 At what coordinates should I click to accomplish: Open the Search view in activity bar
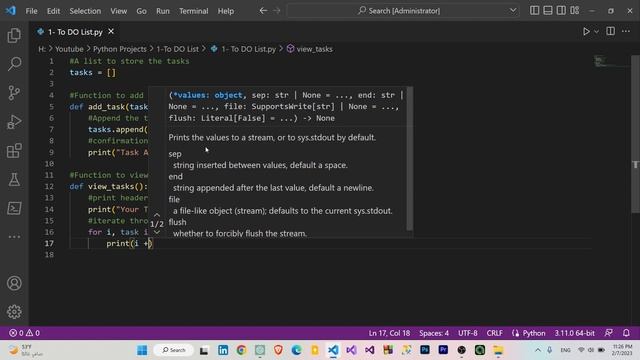click(14, 64)
